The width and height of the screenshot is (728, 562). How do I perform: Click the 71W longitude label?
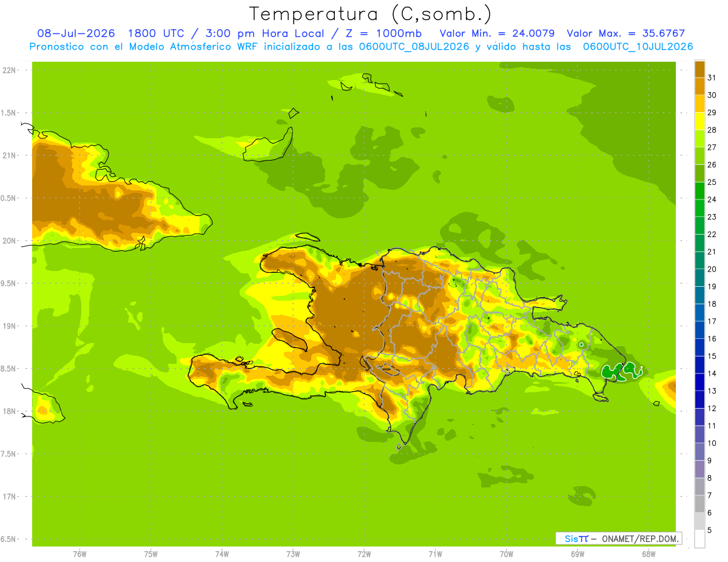(x=435, y=554)
